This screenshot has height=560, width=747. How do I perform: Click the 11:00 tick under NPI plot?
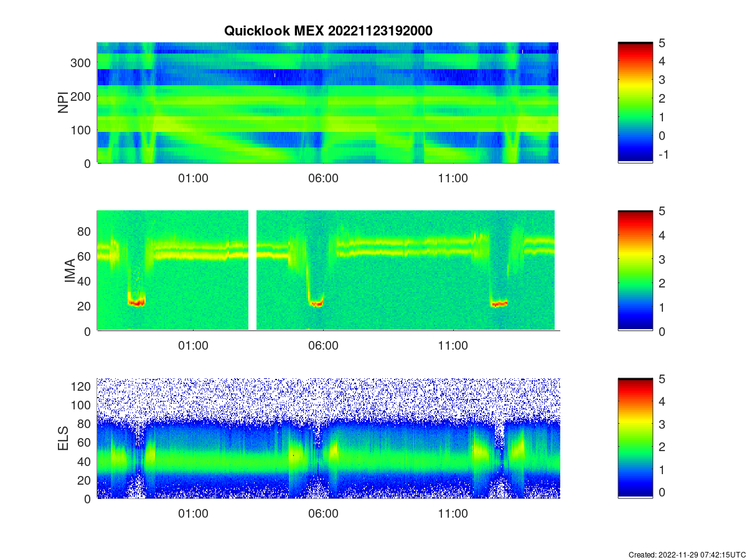(x=453, y=178)
